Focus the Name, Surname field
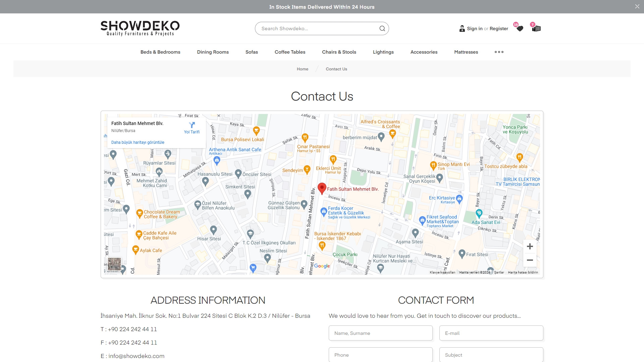 coord(380,333)
